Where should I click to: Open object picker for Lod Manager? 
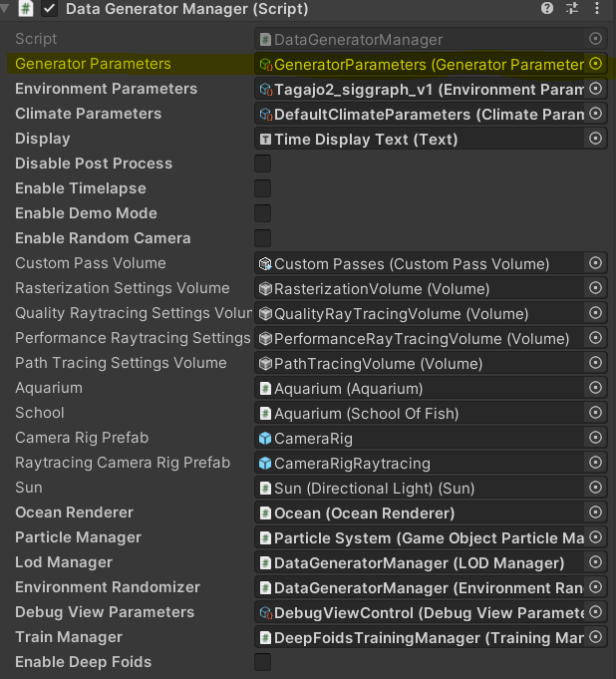click(x=596, y=562)
